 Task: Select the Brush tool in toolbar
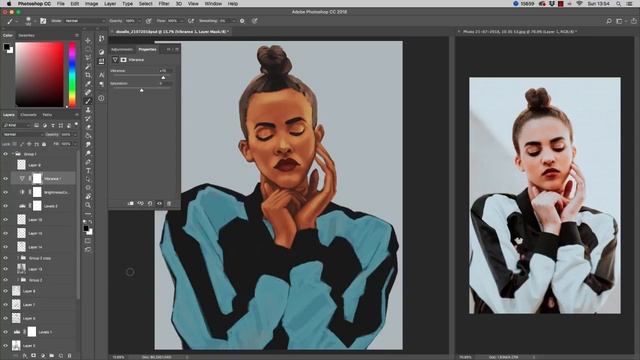coord(88,101)
